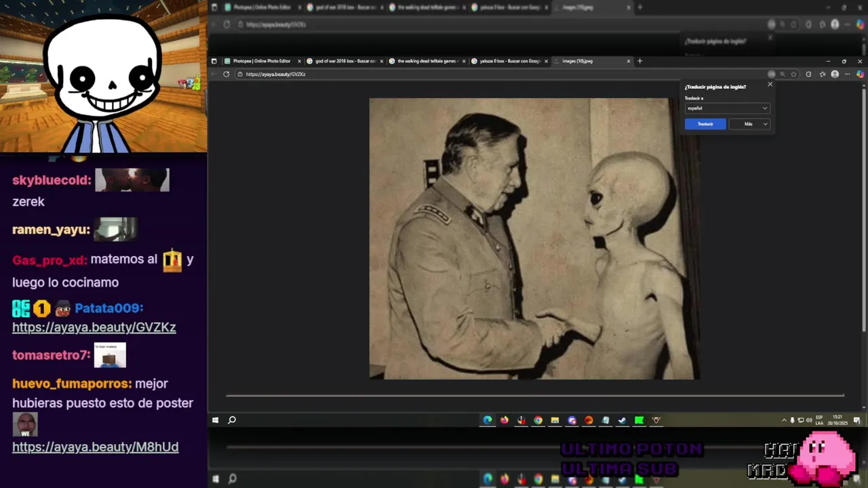This screenshot has width=868, height=488.
Task: Close the god of war 2018 tab
Action: 382,61
